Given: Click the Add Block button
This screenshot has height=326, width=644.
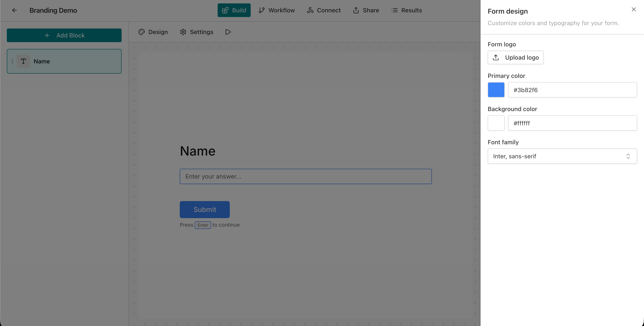Looking at the screenshot, I should click(64, 35).
